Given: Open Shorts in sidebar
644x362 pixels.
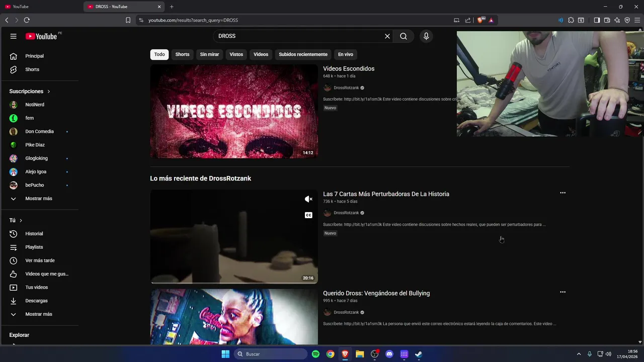Looking at the screenshot, I should point(39,69).
